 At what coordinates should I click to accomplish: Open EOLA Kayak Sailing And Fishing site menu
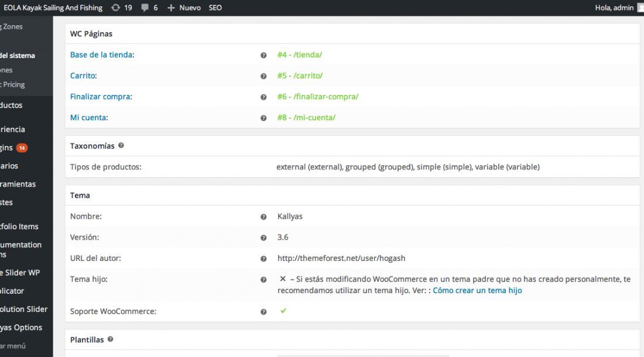(x=53, y=8)
